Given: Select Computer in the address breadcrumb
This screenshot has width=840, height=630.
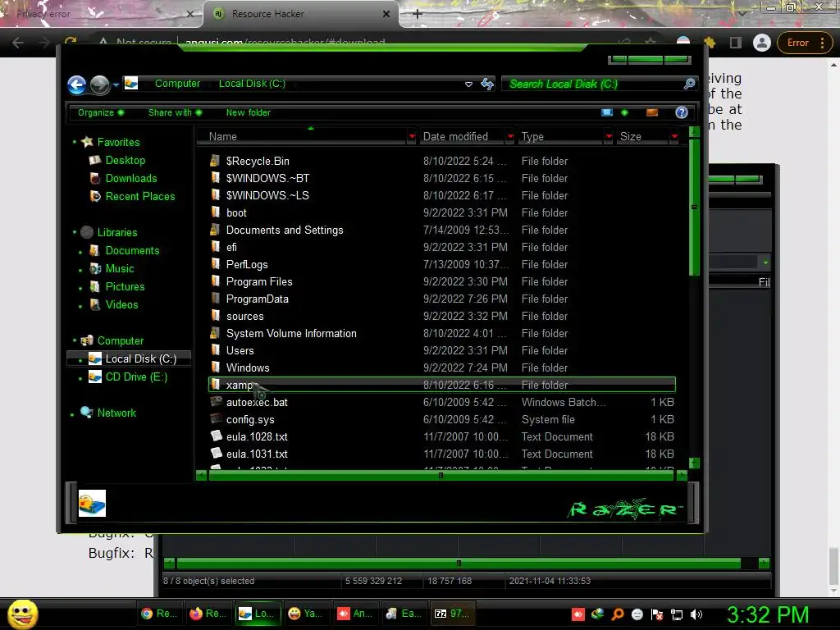Looking at the screenshot, I should (x=177, y=84).
